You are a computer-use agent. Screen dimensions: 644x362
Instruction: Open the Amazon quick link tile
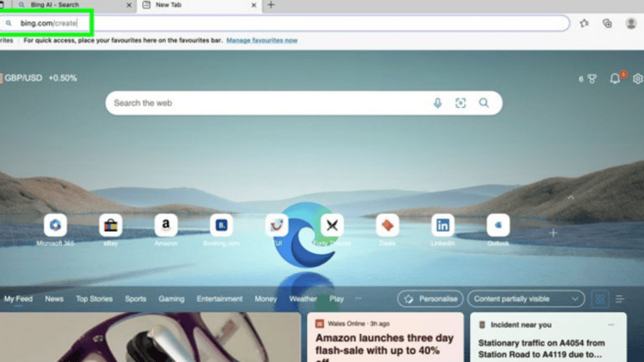pyautogui.click(x=166, y=225)
